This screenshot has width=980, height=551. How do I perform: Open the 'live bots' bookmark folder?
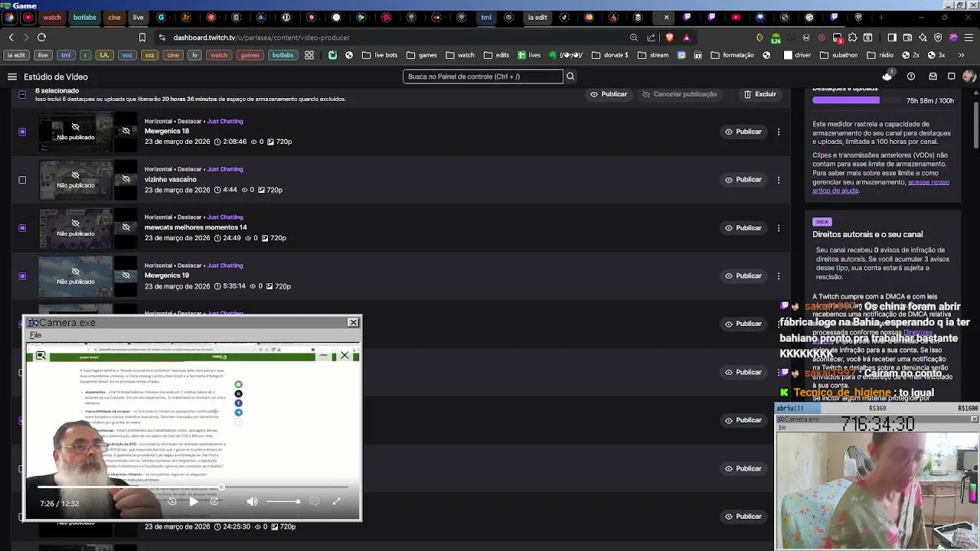[380, 55]
